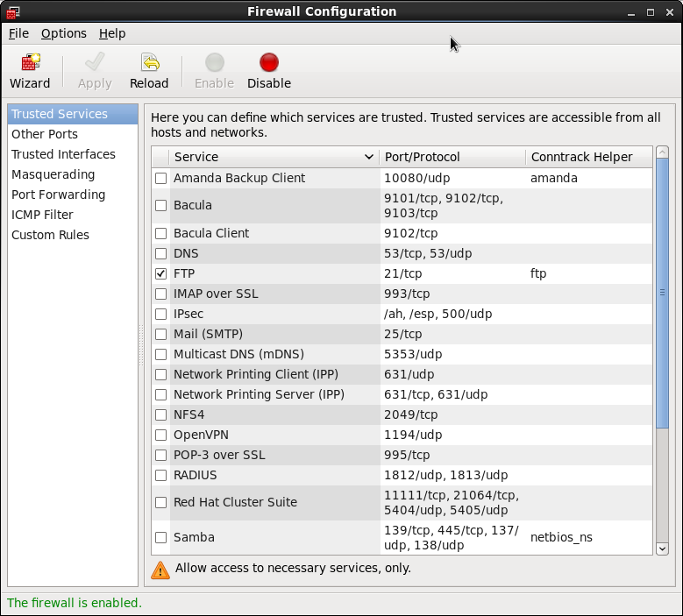Check the Samba service checkbox
Screen dimensions: 683x616
pos(161,538)
